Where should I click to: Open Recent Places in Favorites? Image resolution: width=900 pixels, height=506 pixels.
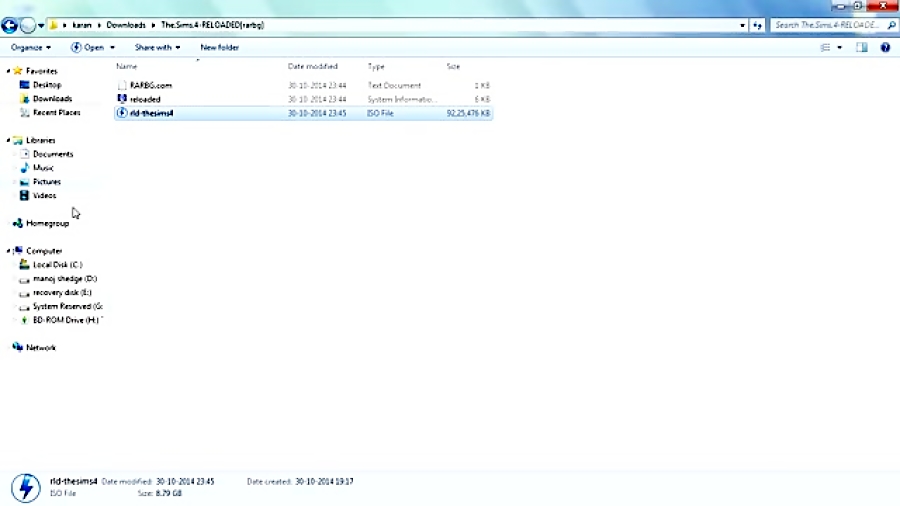(x=57, y=112)
